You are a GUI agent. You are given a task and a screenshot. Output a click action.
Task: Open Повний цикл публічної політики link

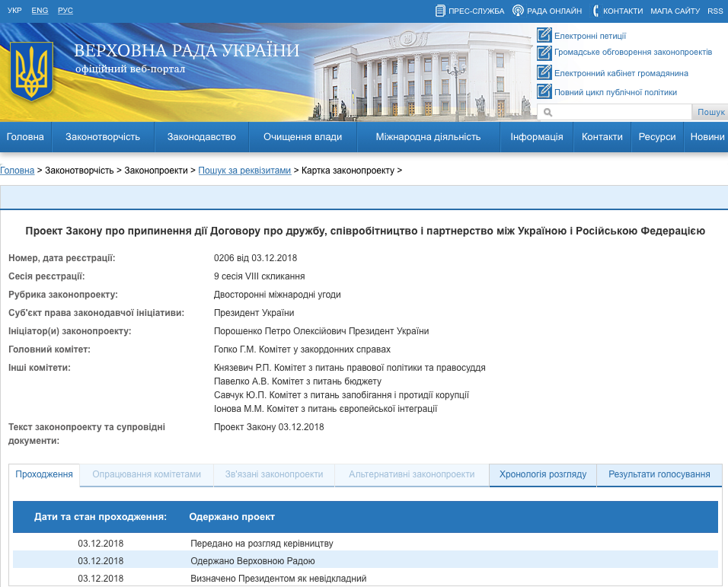tap(615, 92)
